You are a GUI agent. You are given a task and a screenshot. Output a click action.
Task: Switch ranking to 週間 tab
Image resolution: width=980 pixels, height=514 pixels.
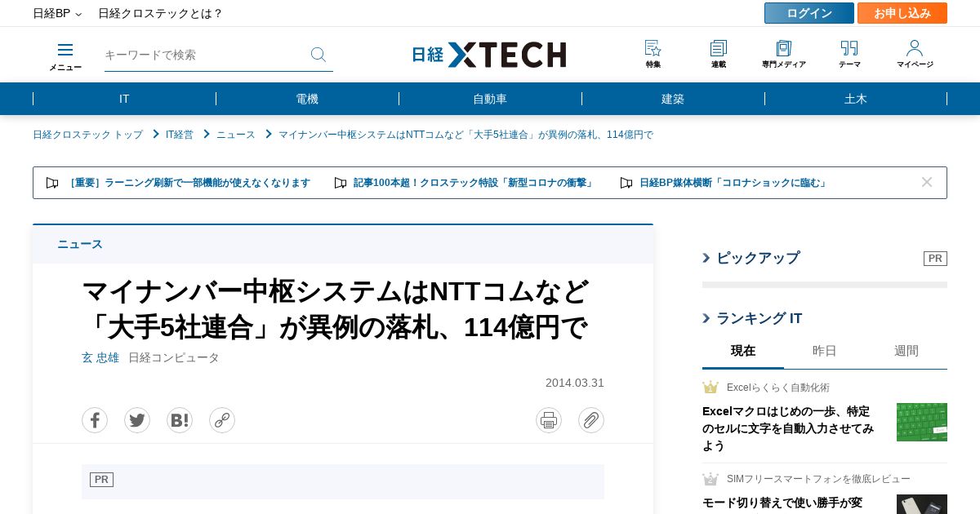906,351
